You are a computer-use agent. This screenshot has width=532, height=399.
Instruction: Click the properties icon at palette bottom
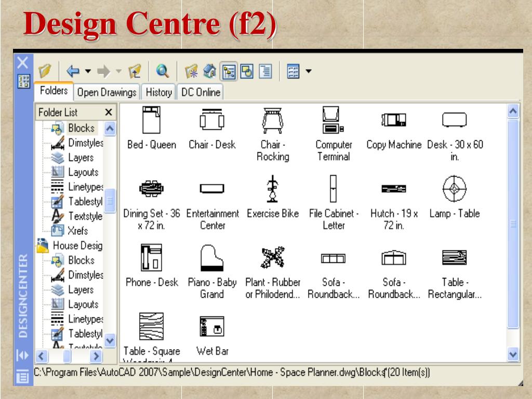pyautogui.click(x=23, y=376)
